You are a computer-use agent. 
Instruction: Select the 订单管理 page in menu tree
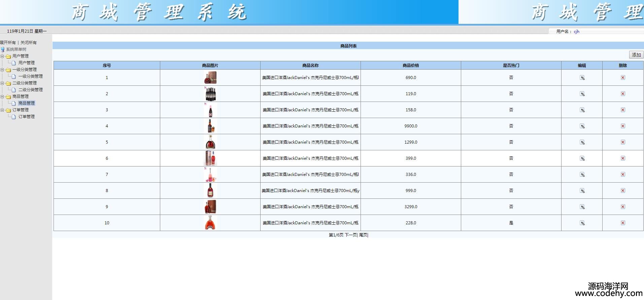point(26,117)
